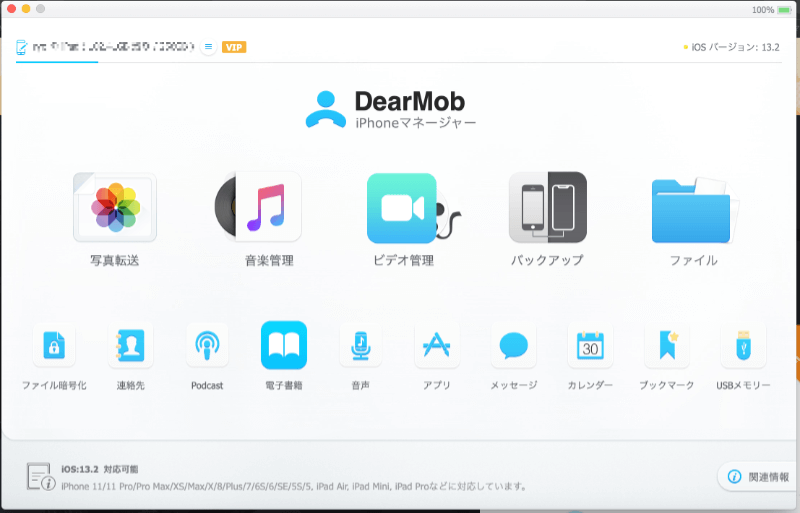Viewport: 800px width, 513px height.
Task: Open the USBメモリー flash drive icon
Action: [x=743, y=346]
